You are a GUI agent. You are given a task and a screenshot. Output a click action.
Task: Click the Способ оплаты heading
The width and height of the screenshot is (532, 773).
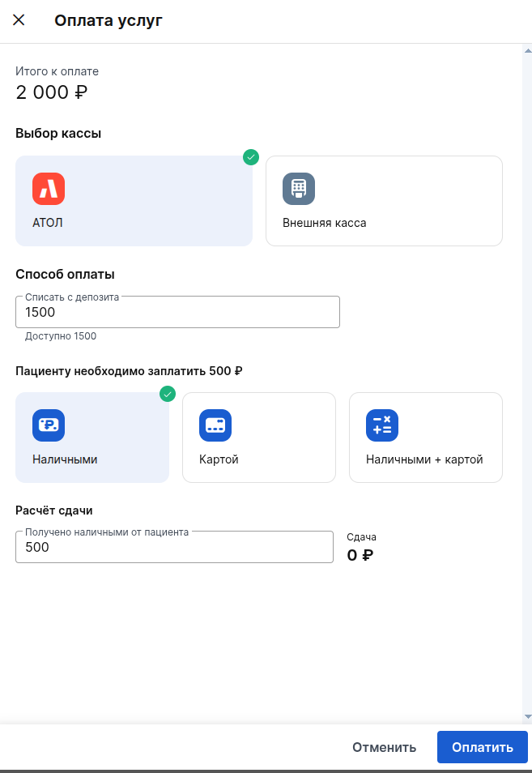point(65,274)
